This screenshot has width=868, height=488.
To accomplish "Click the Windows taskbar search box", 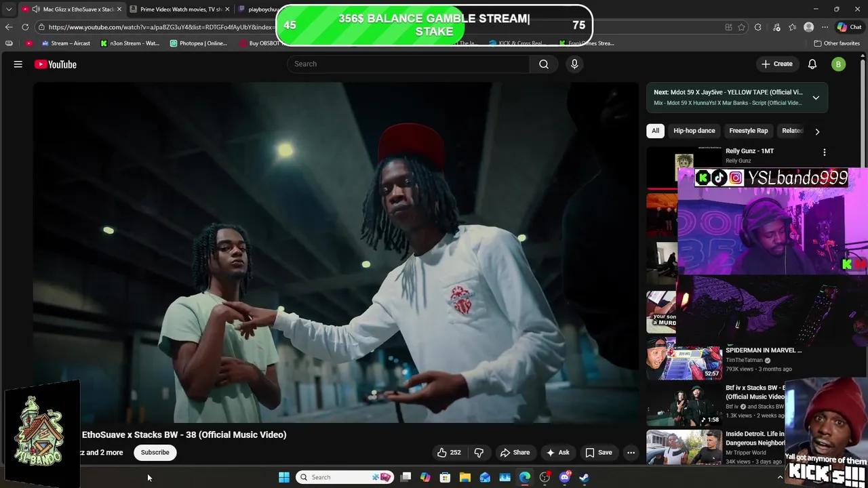I will [x=346, y=477].
